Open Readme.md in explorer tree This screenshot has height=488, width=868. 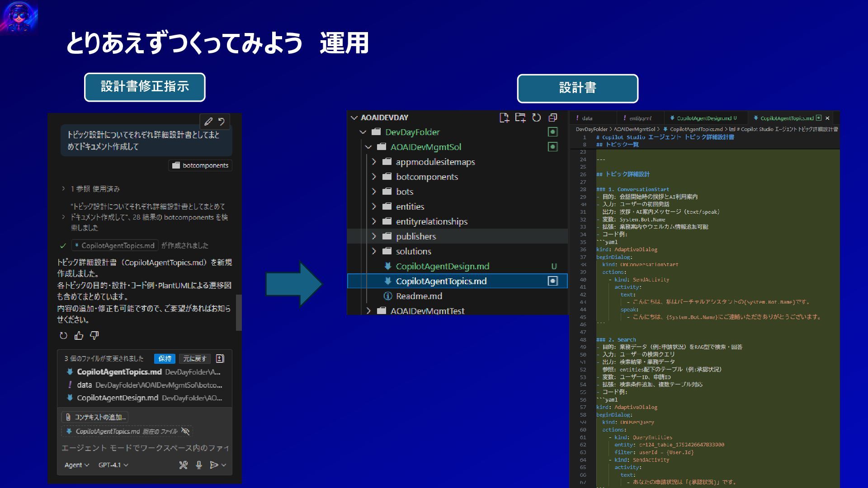[457, 296]
